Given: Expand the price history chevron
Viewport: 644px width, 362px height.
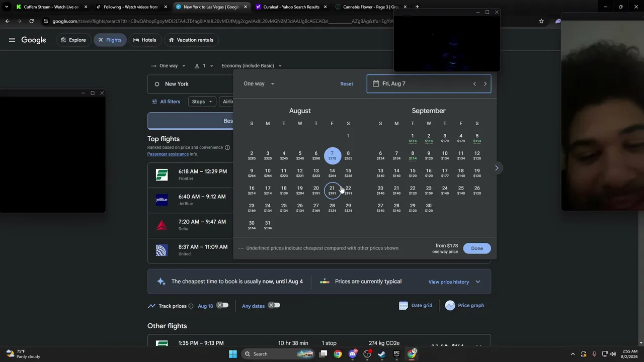Looking at the screenshot, I should click(478, 282).
